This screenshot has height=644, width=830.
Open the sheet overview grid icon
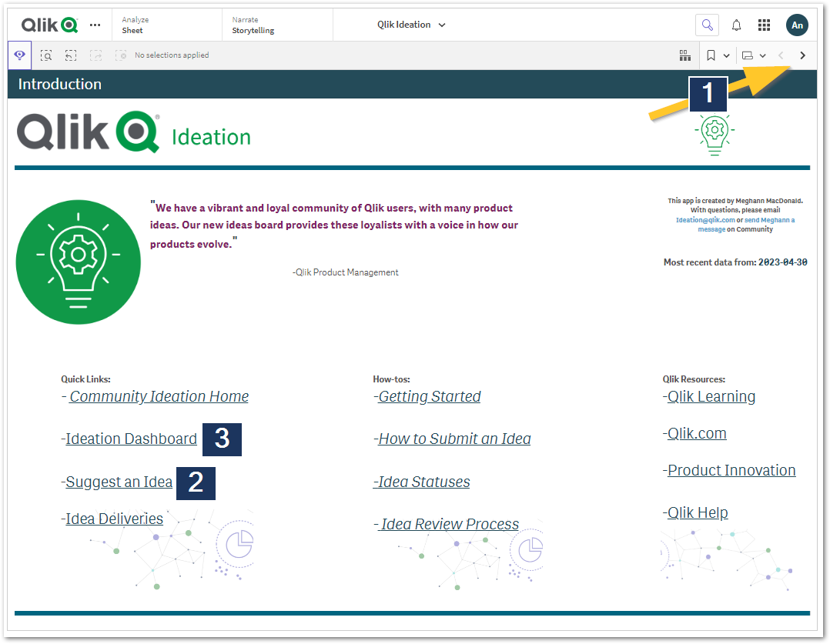685,55
